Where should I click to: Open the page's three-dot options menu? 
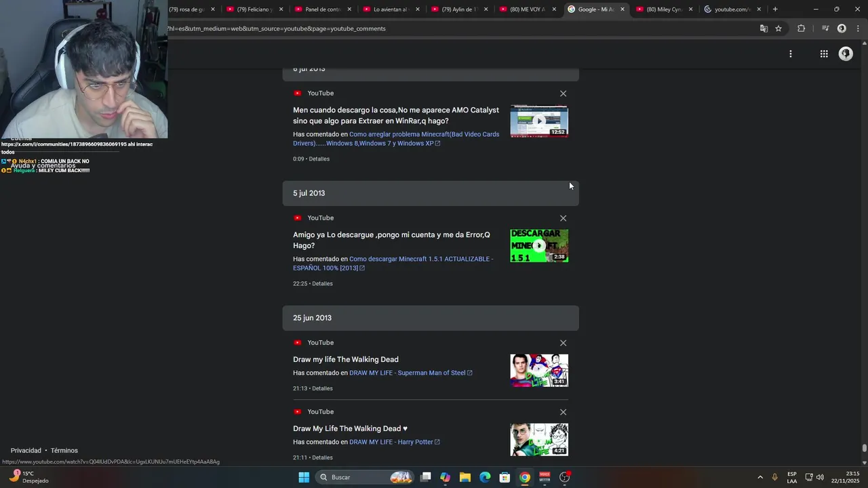click(790, 54)
